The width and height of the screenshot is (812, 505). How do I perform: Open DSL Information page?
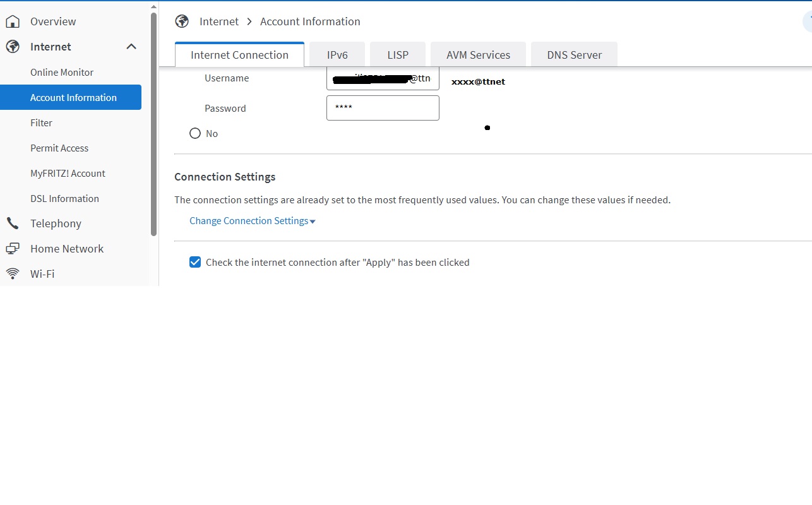(x=64, y=199)
